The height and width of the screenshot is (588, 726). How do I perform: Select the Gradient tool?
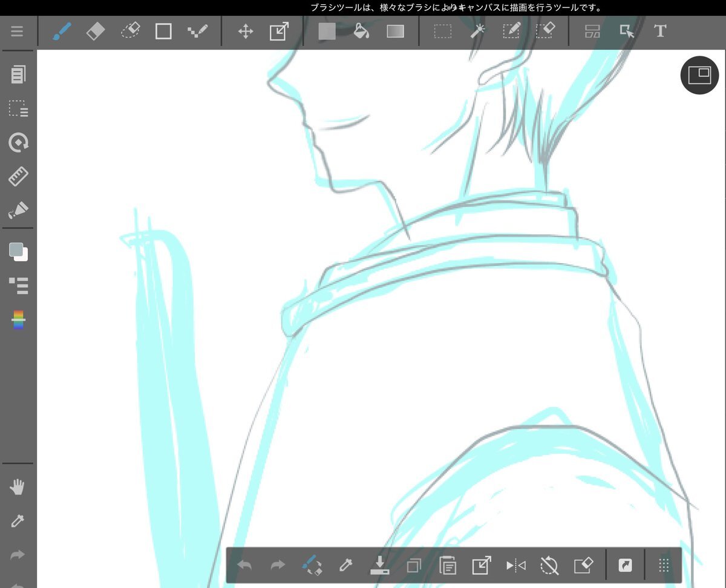[x=395, y=31]
